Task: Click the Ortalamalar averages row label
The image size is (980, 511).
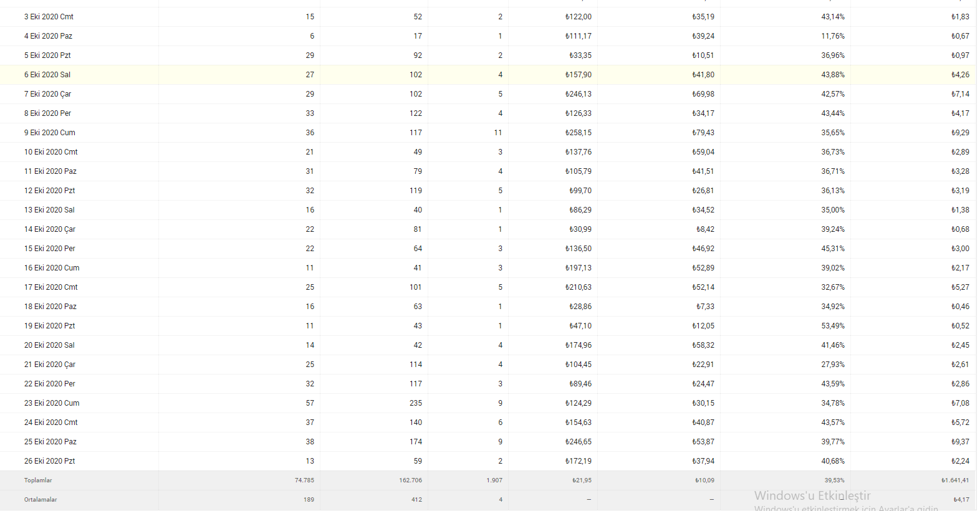Action: coord(41,500)
